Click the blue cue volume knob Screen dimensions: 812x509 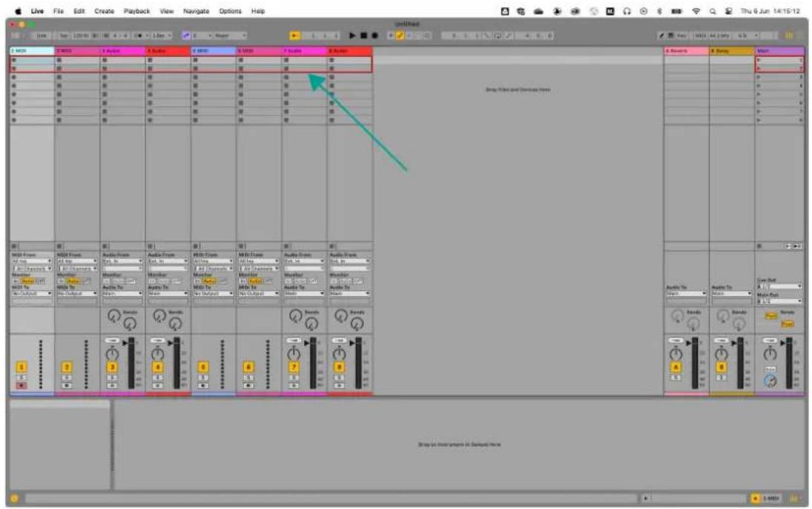pos(770,381)
